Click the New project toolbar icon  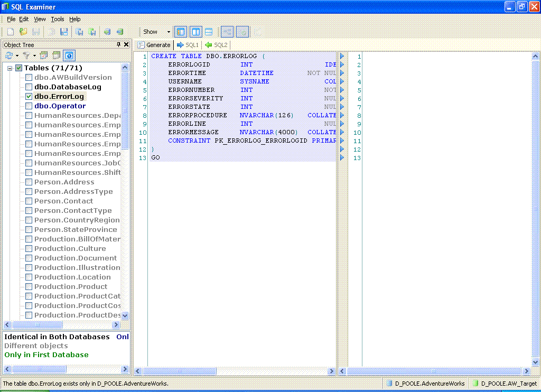pos(10,32)
